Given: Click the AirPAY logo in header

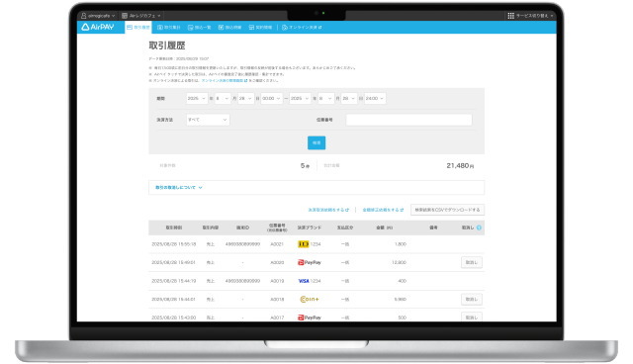Looking at the screenshot, I should coord(98,27).
